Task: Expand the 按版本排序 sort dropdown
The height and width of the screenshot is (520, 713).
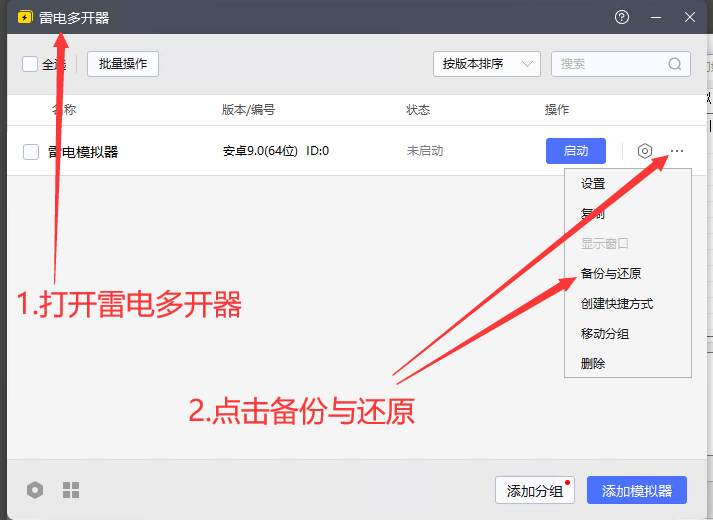Action: tap(487, 64)
